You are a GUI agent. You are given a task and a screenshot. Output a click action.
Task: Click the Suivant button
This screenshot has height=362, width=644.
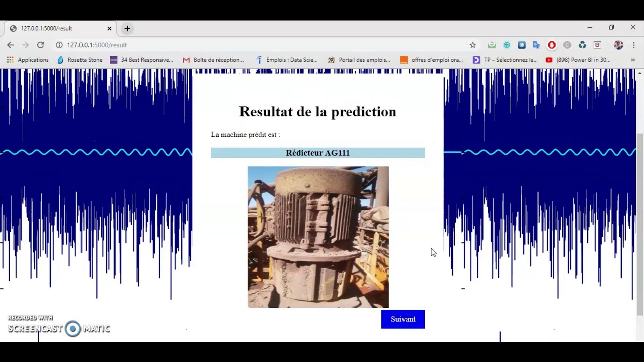403,319
